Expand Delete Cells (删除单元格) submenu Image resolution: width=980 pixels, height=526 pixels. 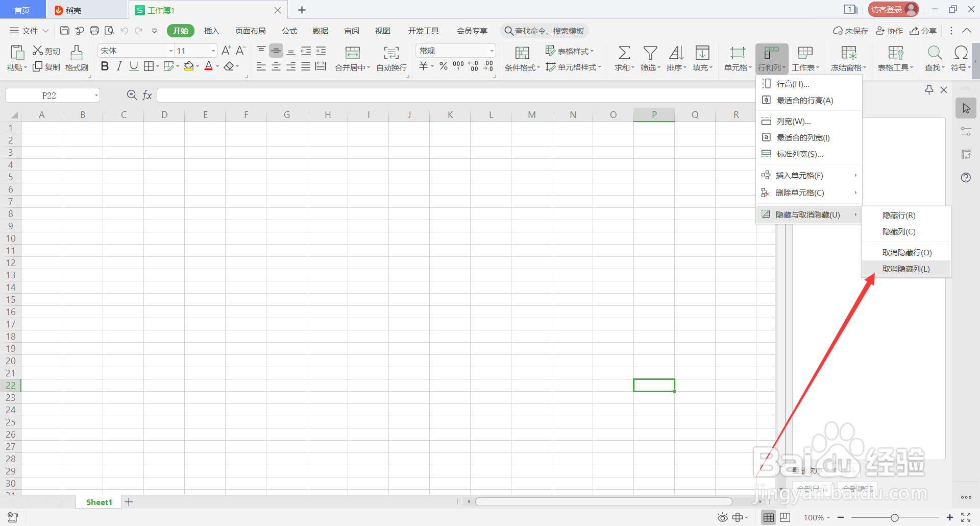809,193
